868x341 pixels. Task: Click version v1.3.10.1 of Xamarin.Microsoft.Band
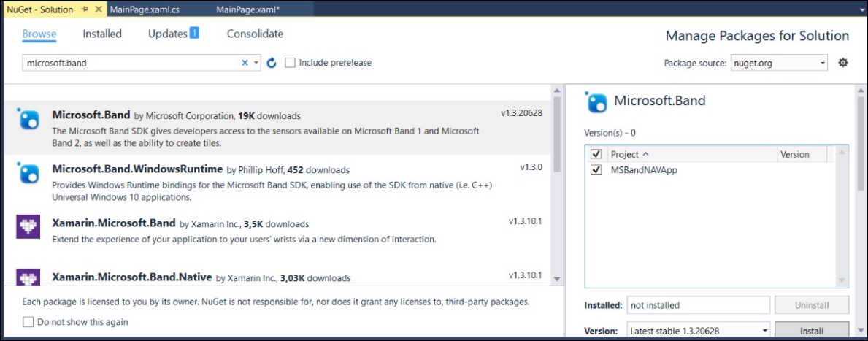(x=526, y=221)
